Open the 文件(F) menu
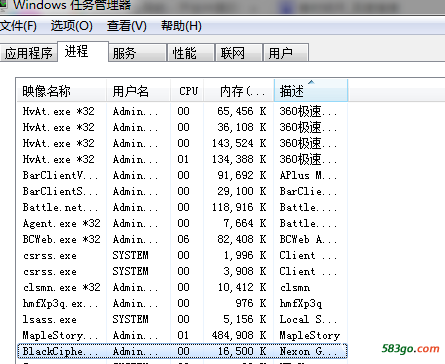The height and width of the screenshot is (364, 445). (18, 26)
